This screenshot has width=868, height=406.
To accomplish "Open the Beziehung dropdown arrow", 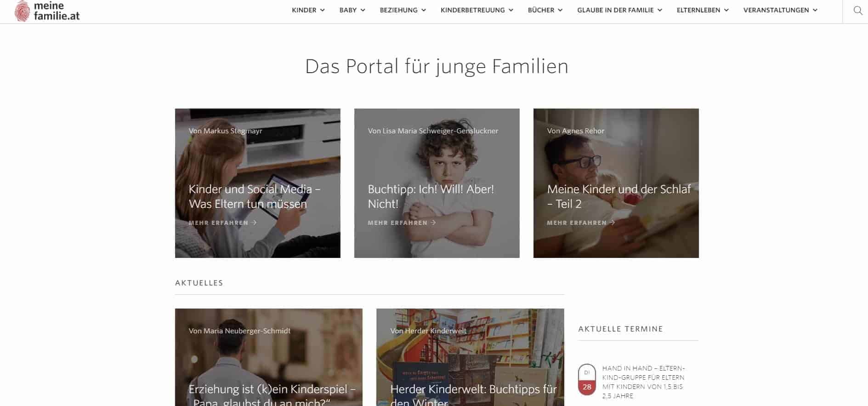I will 424,10.
